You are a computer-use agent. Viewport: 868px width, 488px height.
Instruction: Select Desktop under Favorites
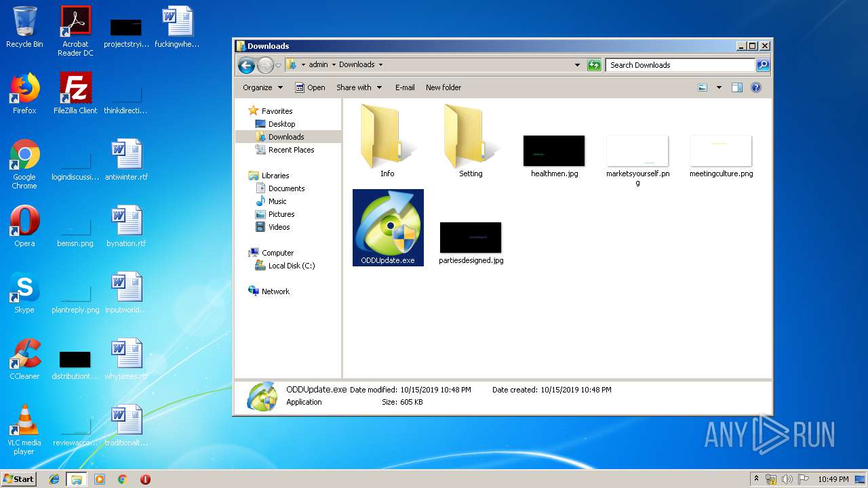(275, 124)
